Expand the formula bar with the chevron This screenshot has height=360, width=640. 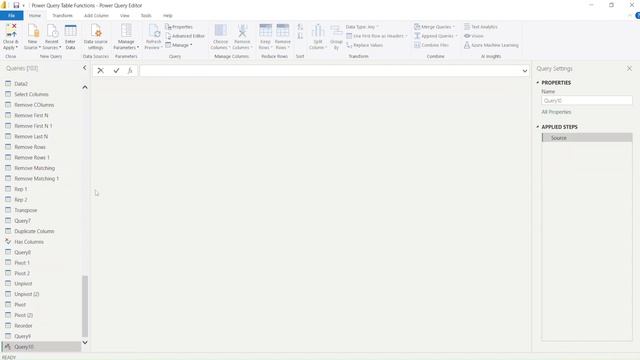pyautogui.click(x=524, y=71)
